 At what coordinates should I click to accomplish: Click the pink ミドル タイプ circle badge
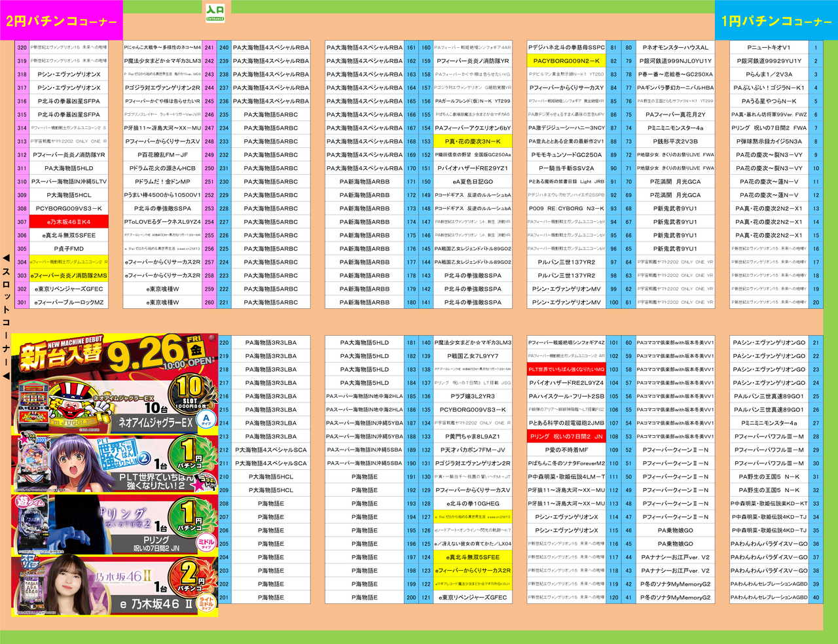[206, 543]
